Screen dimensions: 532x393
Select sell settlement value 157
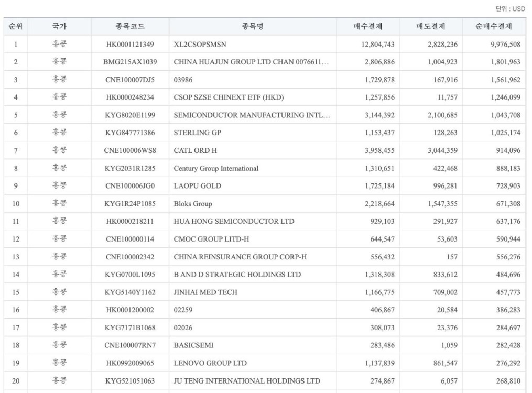(452, 257)
